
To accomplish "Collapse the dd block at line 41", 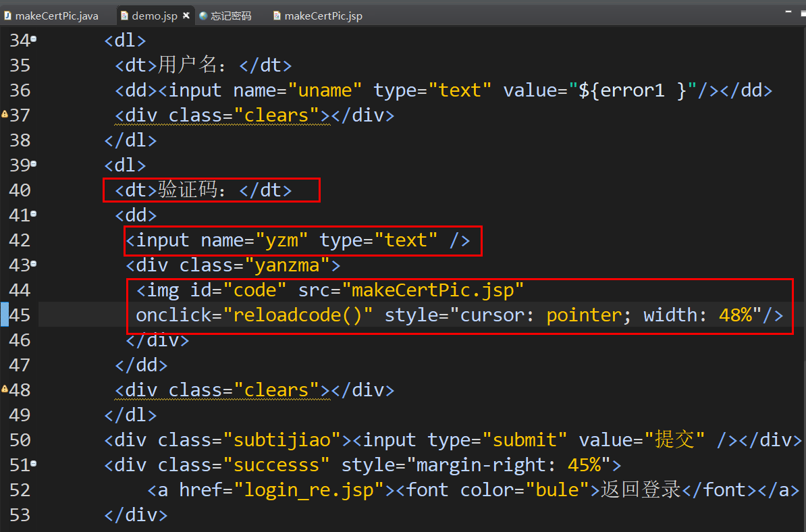I will (34, 214).
